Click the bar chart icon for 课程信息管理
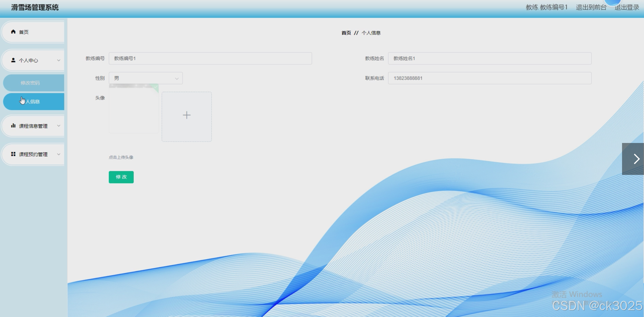The height and width of the screenshot is (317, 644). pos(13,126)
